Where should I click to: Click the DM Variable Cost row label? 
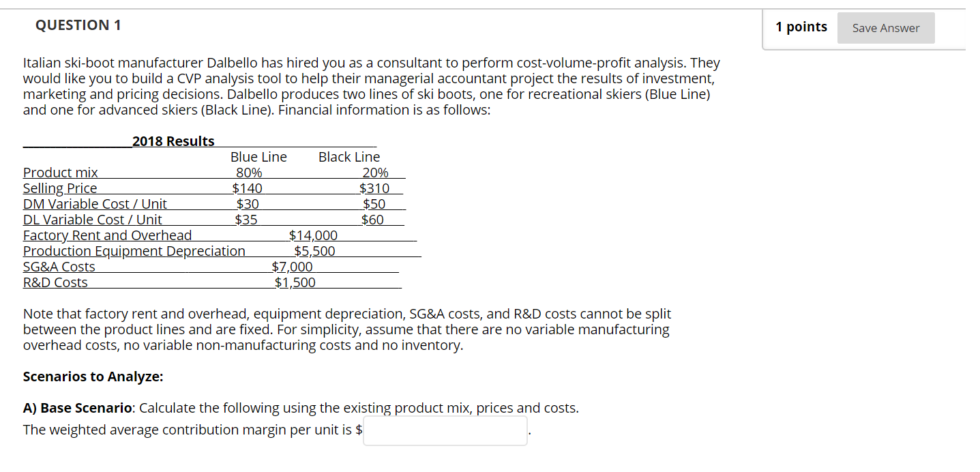tap(95, 203)
